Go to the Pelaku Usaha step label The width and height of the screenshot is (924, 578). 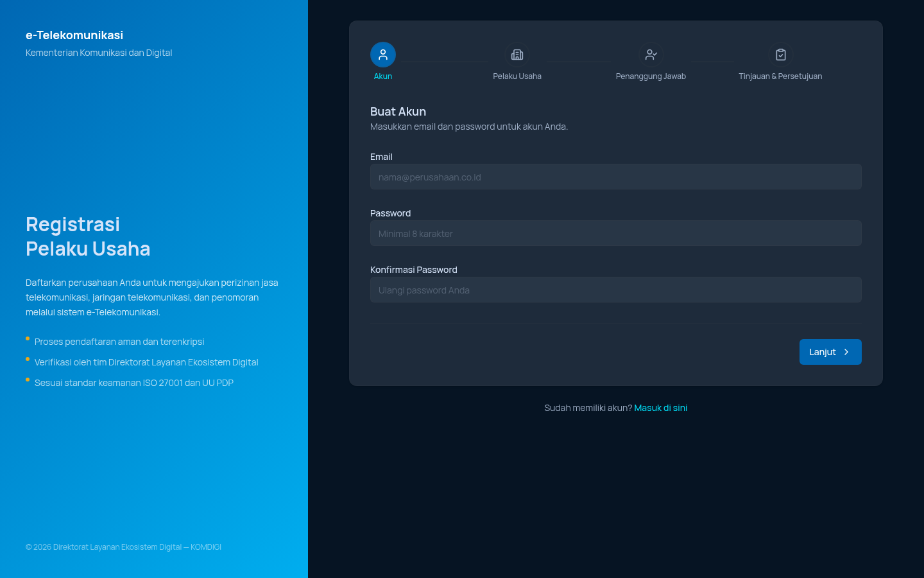(x=517, y=76)
